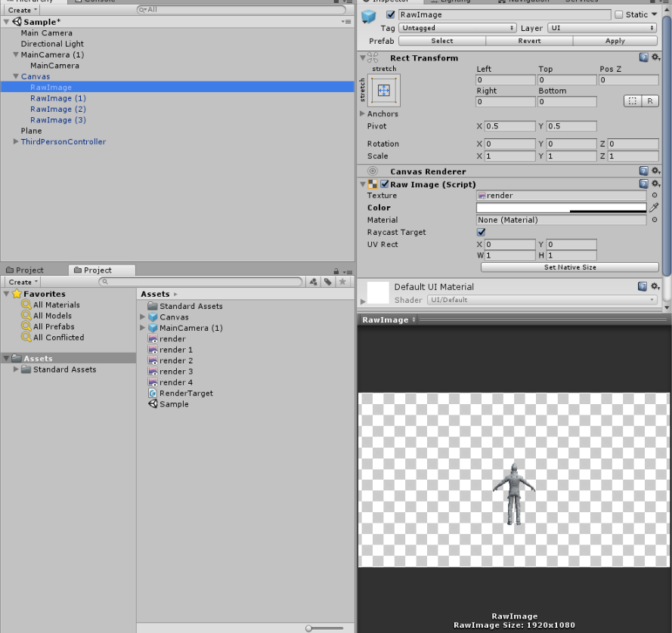Open the Project Create menu
The height and width of the screenshot is (633, 672).
point(23,282)
